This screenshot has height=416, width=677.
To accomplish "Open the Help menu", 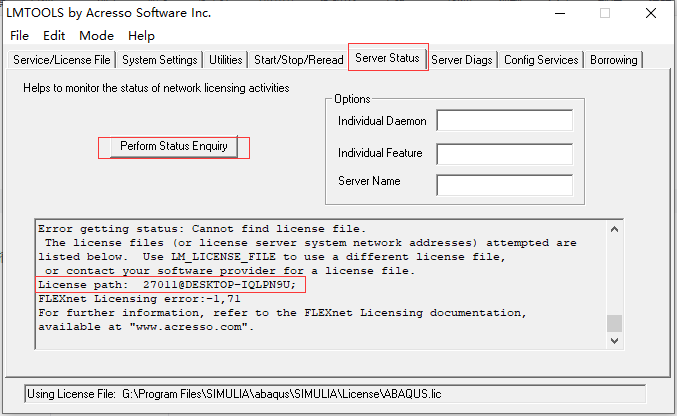I will [141, 36].
